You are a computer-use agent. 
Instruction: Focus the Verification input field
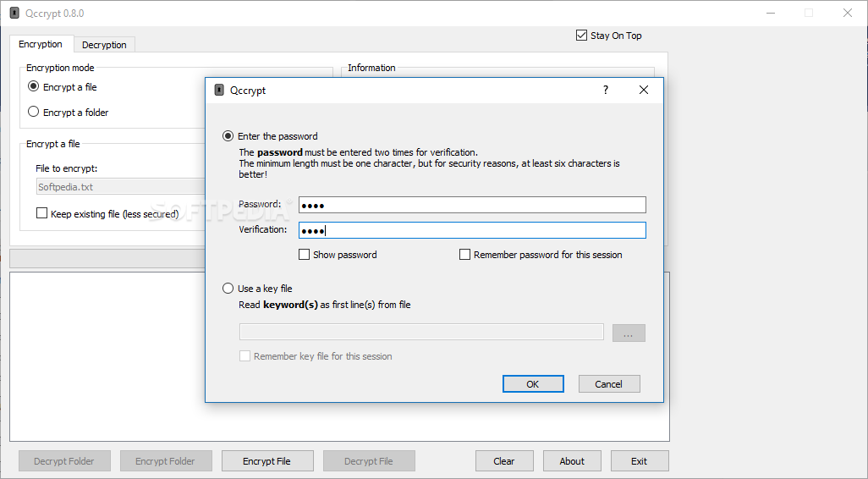[472, 230]
